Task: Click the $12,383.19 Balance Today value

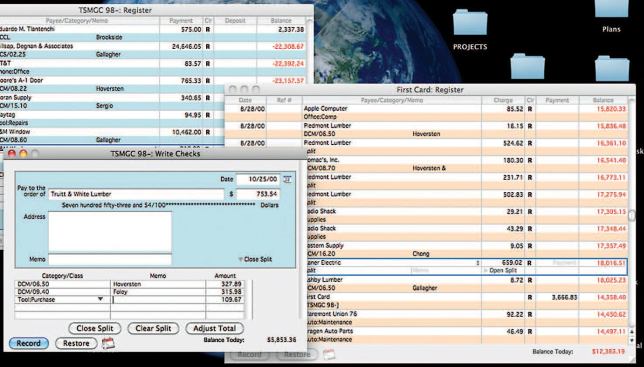Action: [x=608, y=352]
